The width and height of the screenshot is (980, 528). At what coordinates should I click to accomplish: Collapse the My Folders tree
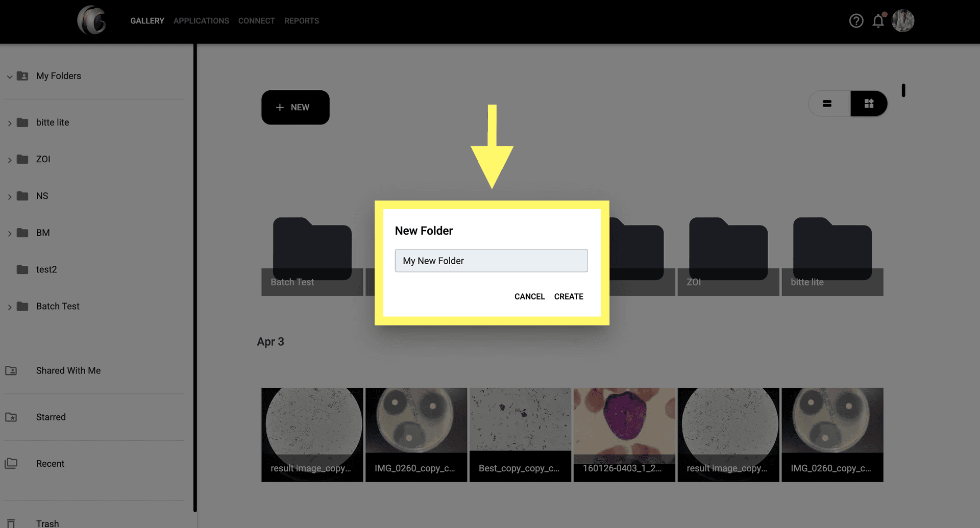10,77
